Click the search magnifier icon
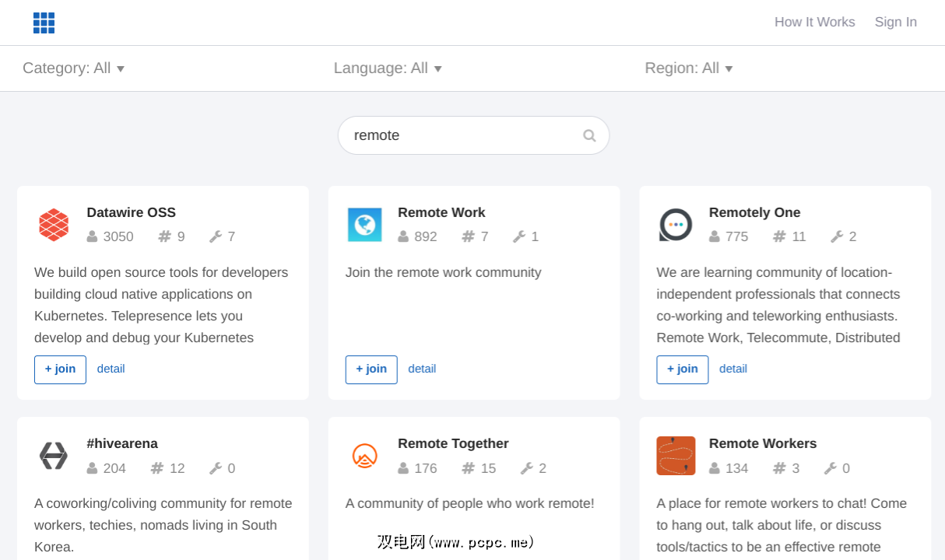 pos(589,135)
